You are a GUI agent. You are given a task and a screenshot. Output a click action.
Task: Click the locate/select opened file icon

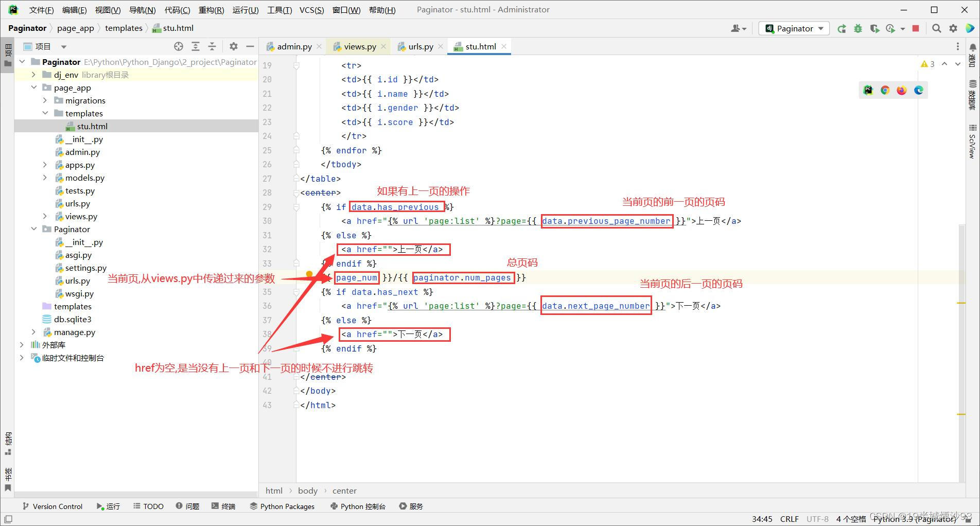[179, 46]
